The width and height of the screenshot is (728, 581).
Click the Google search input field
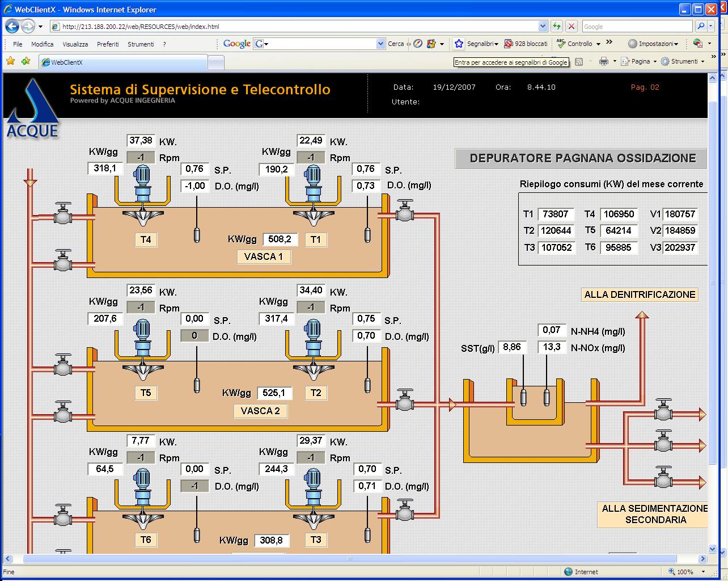click(637, 26)
